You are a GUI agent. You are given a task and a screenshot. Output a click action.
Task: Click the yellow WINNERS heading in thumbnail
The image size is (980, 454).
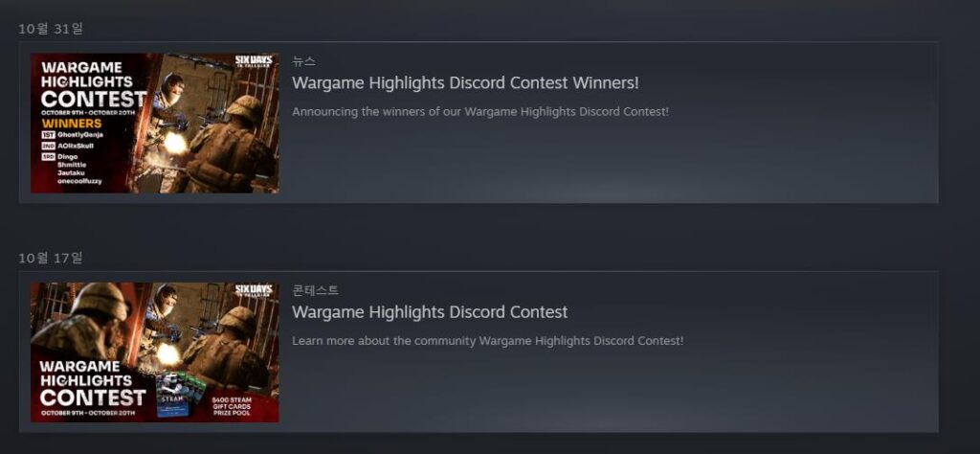71,124
